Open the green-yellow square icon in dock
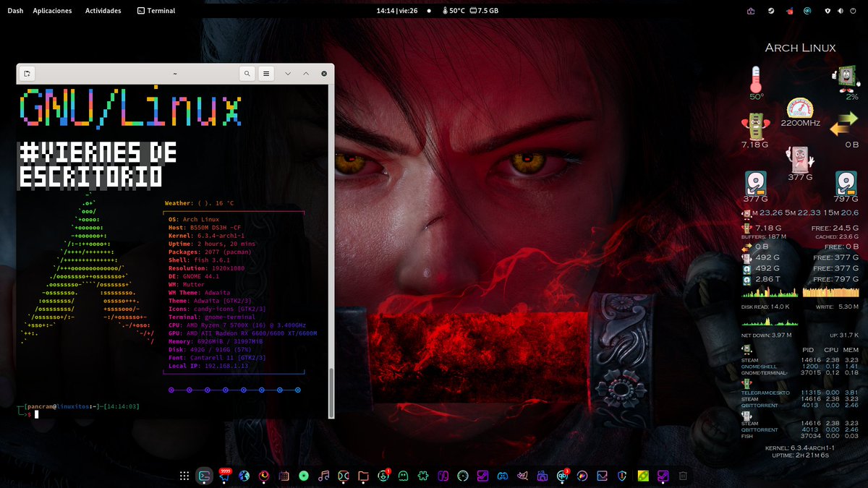The height and width of the screenshot is (488, 868). pyautogui.click(x=642, y=476)
